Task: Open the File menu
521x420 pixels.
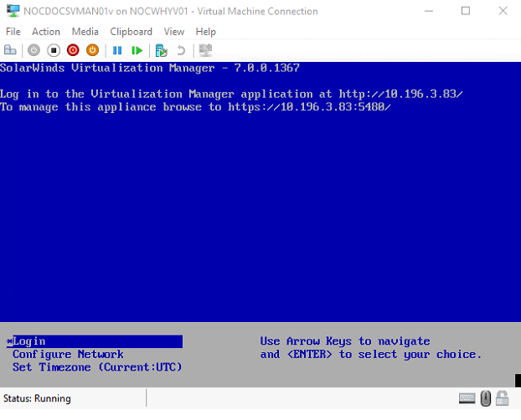Action: coord(13,32)
